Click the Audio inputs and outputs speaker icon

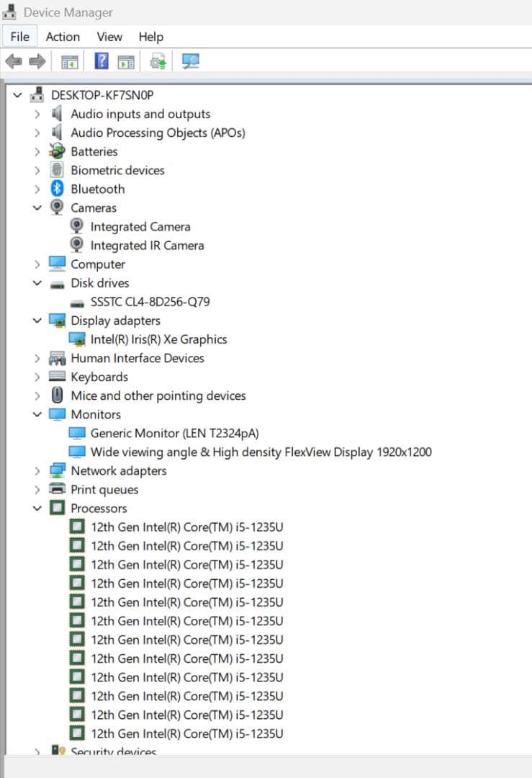point(57,114)
